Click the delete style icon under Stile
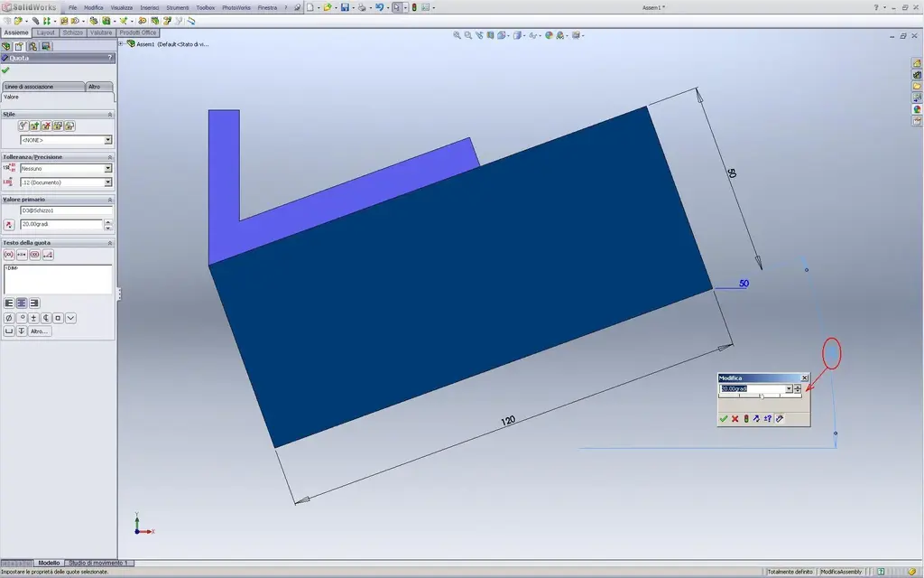Screen dimensions: 924x578 pos(47,126)
